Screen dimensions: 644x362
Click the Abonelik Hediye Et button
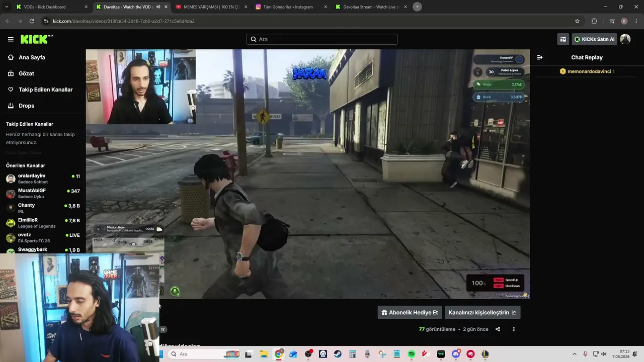coord(410,312)
